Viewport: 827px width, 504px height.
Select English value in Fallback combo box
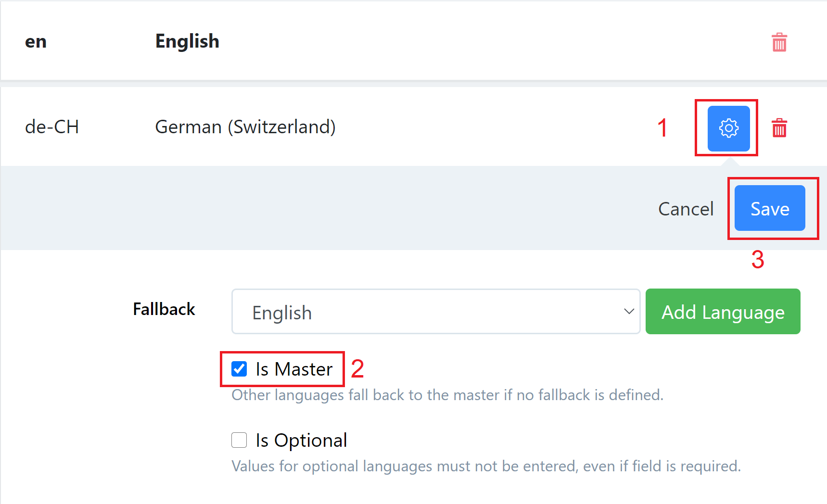click(282, 313)
